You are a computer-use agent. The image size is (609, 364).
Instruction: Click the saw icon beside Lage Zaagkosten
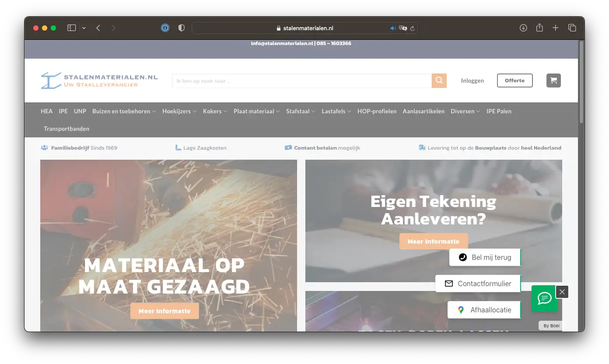[x=178, y=148]
